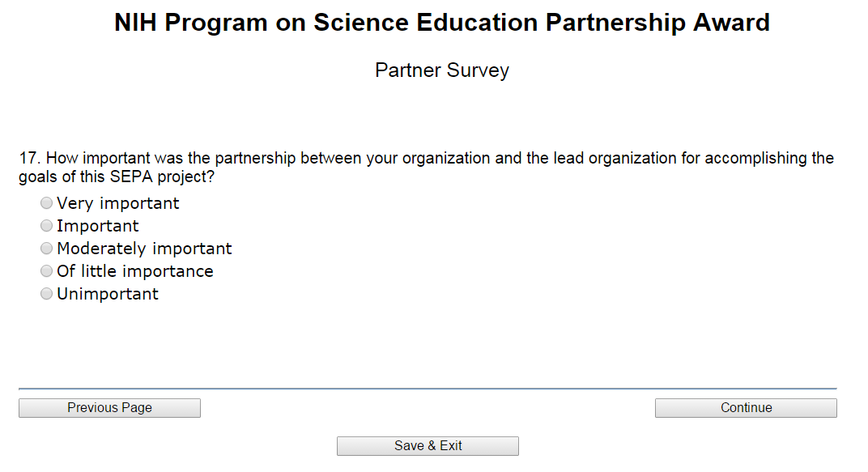Click the "Very important" label text
868x472 pixels.
[118, 203]
